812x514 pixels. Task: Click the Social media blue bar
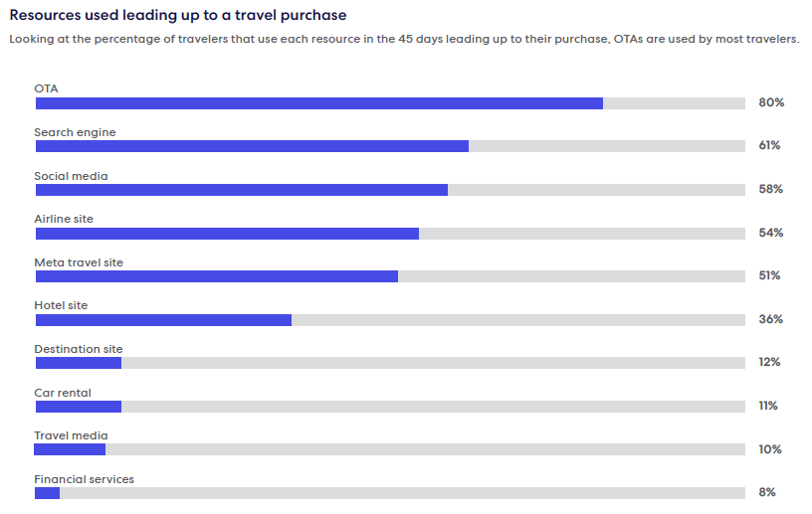point(242,190)
